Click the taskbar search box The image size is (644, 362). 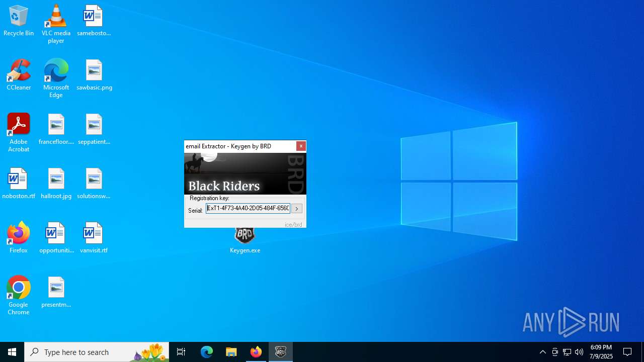coord(97,352)
